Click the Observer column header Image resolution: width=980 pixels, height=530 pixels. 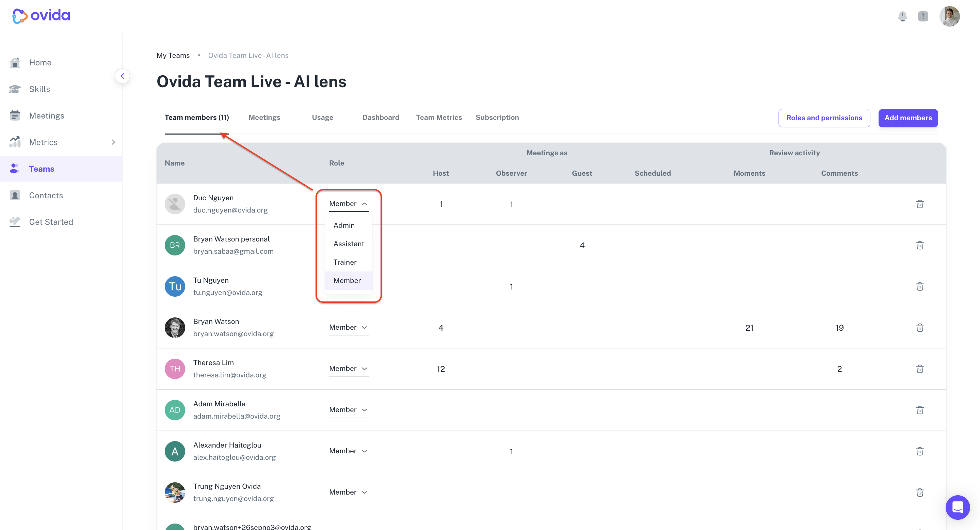click(x=511, y=173)
